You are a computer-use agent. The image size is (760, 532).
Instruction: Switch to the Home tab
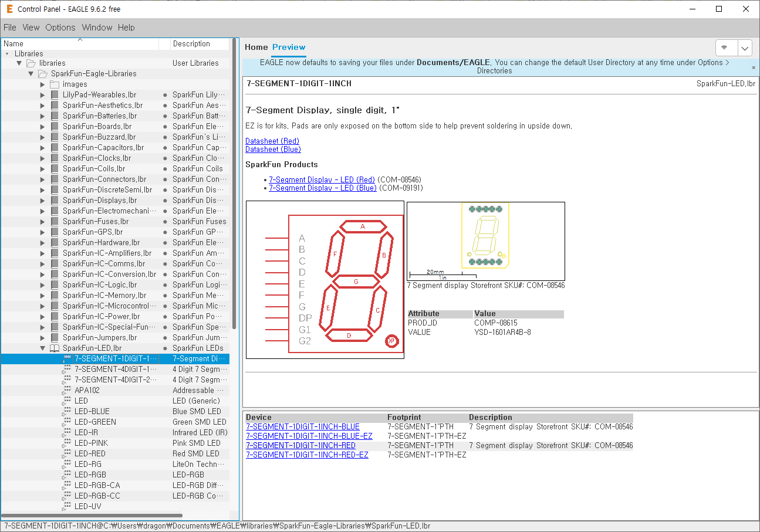tap(256, 47)
